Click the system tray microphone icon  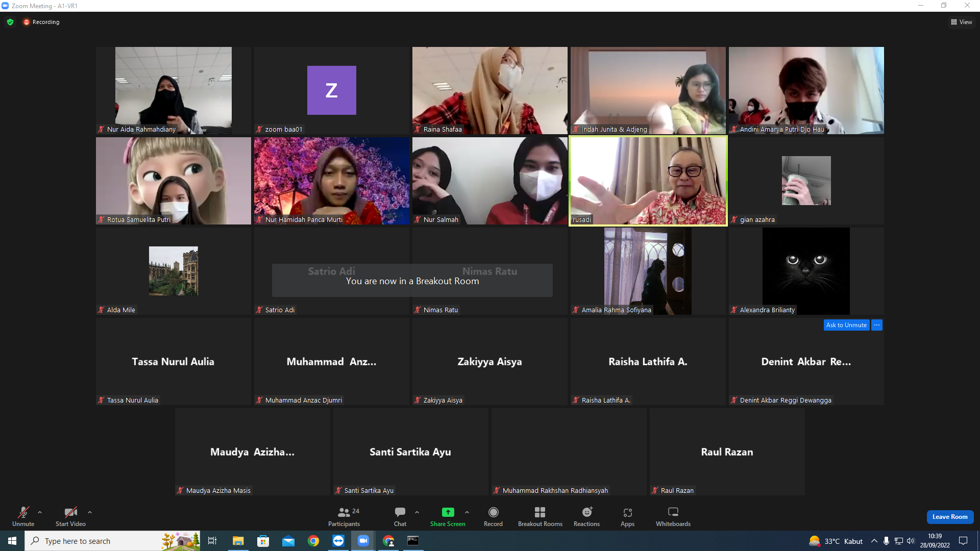coord(887,541)
